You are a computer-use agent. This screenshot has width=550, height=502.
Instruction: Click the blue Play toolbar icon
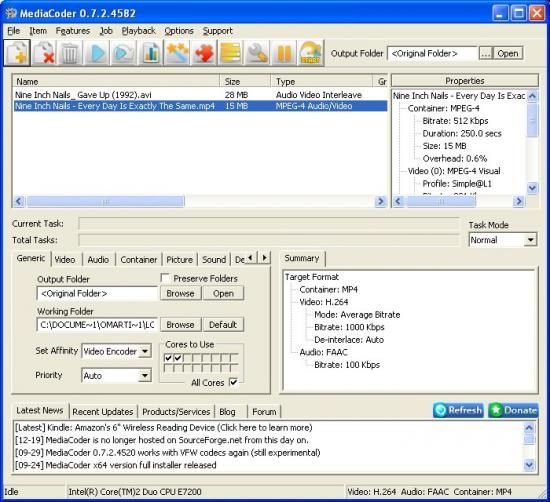(97, 53)
